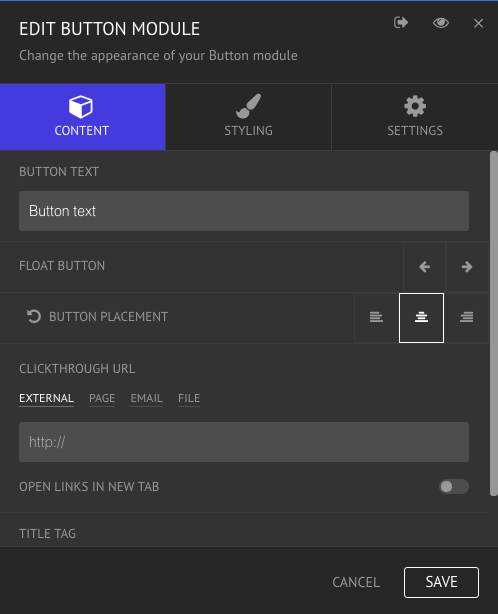Close the Edit Button Module panel
This screenshot has height=614, width=498.
tap(478, 23)
